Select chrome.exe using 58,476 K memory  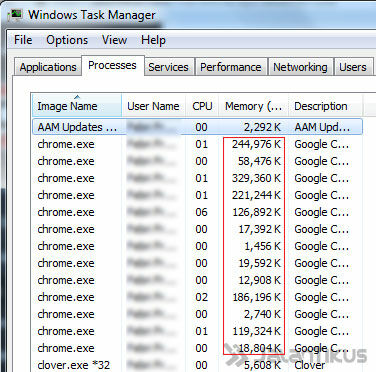click(x=197, y=161)
